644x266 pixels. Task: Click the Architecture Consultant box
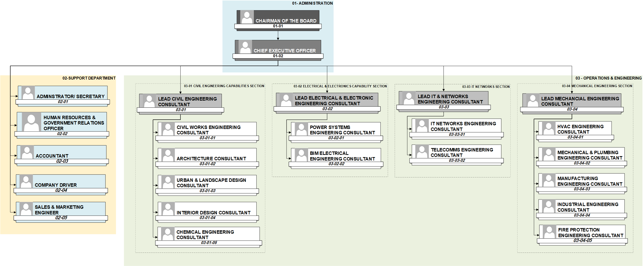click(x=211, y=158)
